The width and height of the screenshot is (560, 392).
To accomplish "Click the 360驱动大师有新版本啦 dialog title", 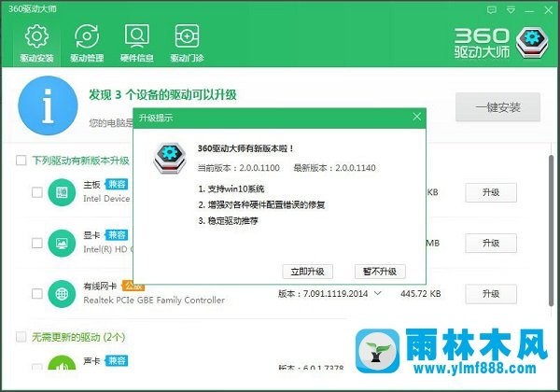I will 245,148.
